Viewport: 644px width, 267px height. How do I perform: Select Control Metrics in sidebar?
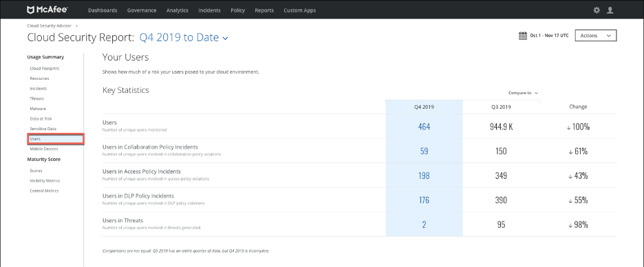click(x=44, y=191)
